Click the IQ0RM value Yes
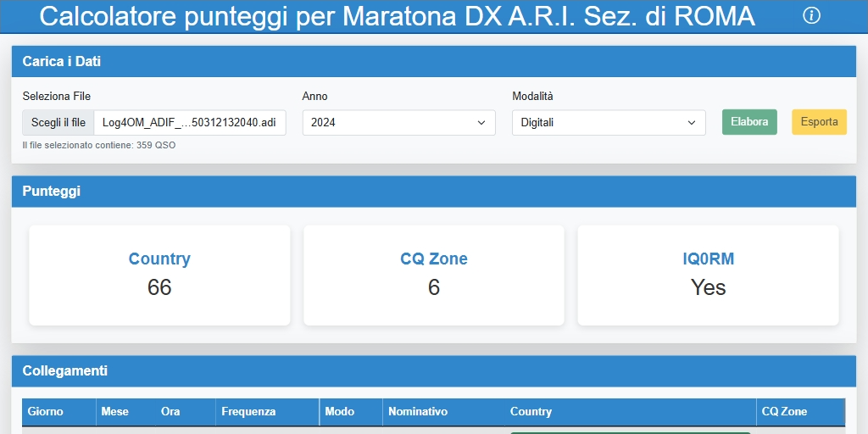Screen dimensions: 868x434 point(708,287)
